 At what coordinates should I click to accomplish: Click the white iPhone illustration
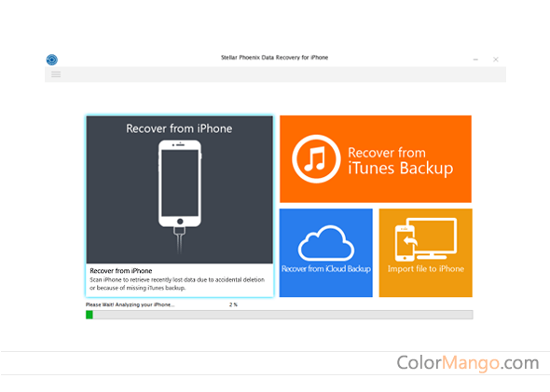coord(180,183)
